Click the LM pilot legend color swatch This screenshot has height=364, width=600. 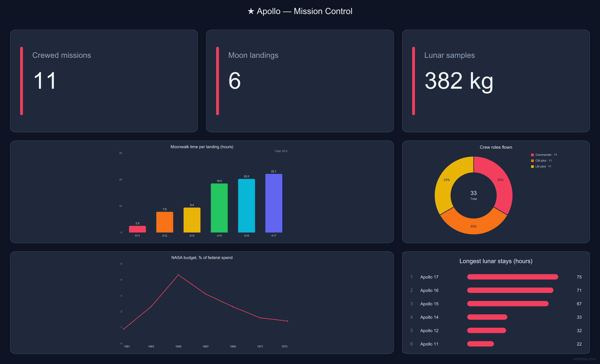tap(532, 166)
